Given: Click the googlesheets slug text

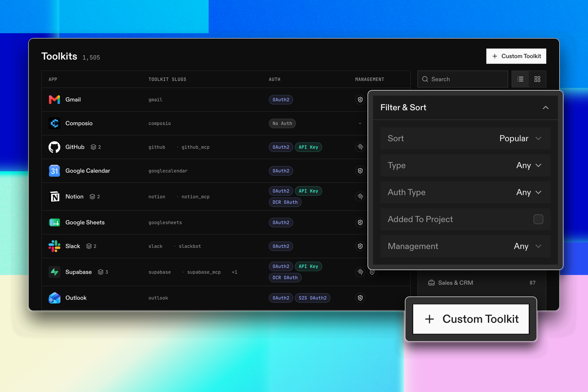Looking at the screenshot, I should 165,223.
